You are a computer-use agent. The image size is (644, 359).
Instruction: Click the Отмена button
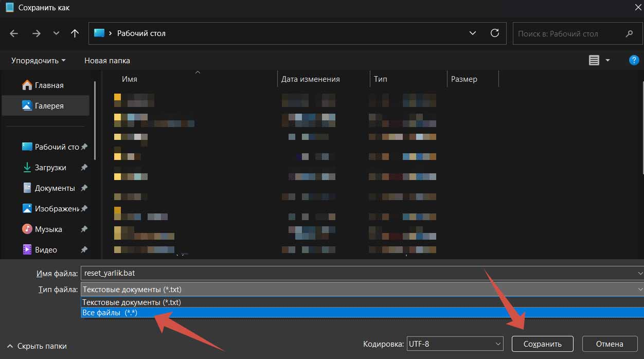609,344
